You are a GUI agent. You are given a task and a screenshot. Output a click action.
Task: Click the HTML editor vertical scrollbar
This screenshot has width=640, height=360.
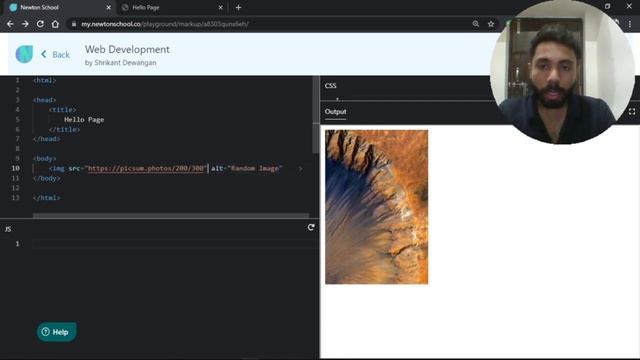click(x=316, y=115)
